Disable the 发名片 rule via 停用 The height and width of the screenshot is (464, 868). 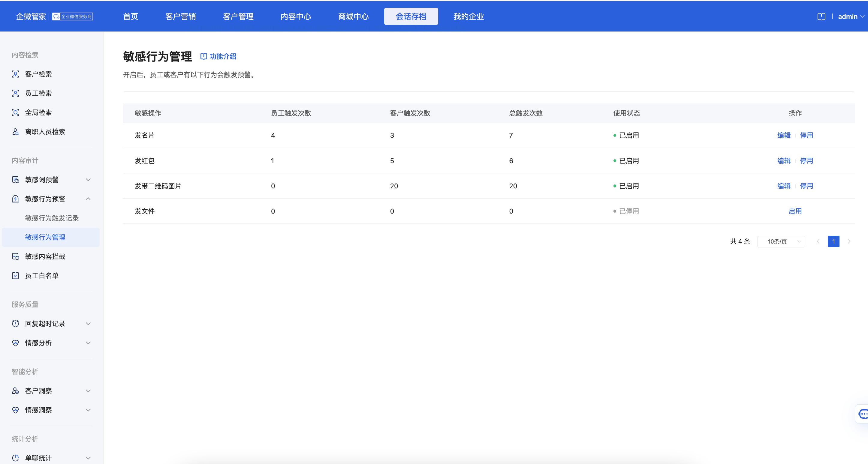pyautogui.click(x=806, y=135)
